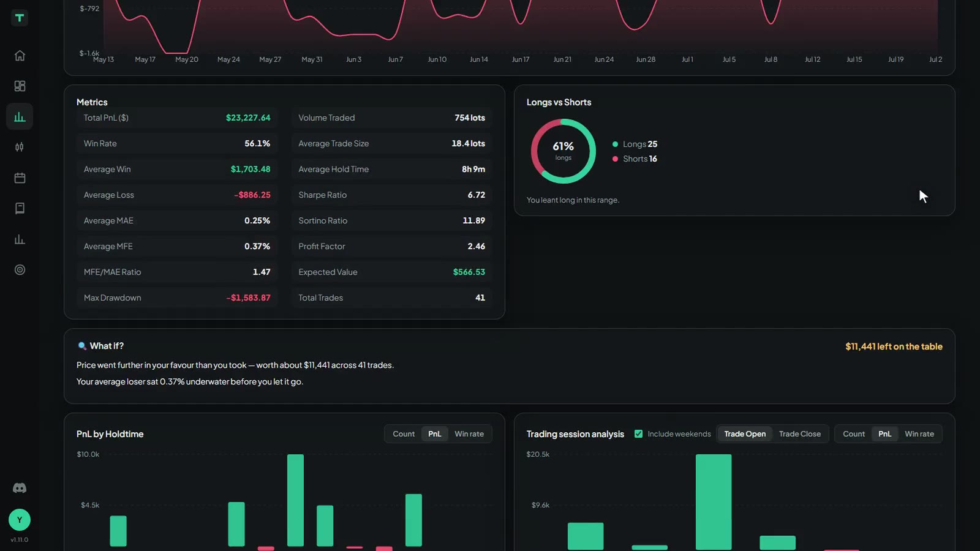Select PnL in PnL by Holdtime
The height and width of the screenshot is (551, 980).
click(x=434, y=433)
